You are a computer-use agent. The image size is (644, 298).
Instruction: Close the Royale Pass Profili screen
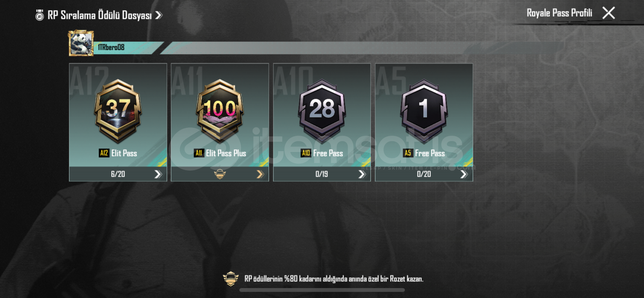[608, 13]
